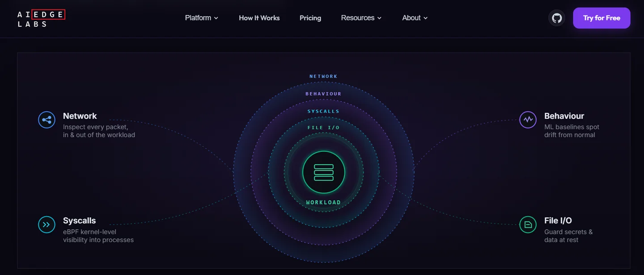Expand the Resources dropdown menu
Screen dimensions: 644x275
pos(361,18)
